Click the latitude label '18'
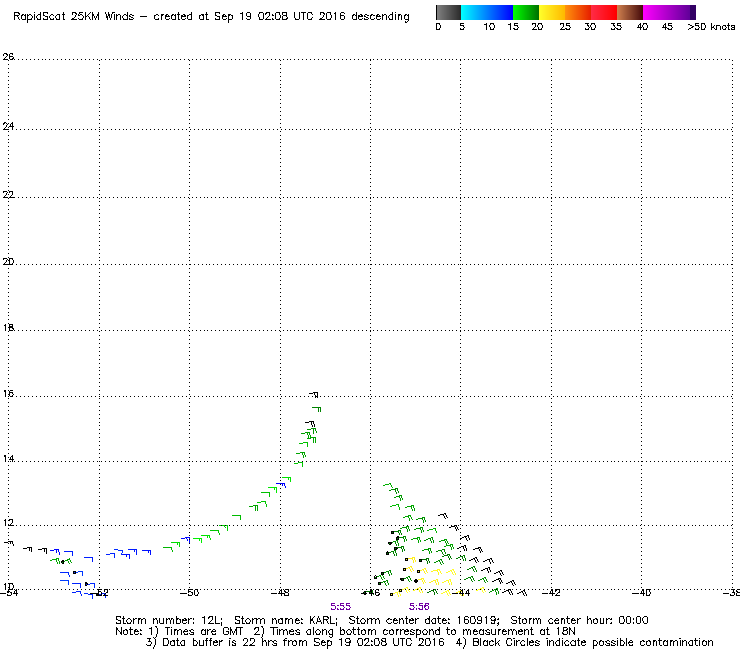 pos(8,328)
